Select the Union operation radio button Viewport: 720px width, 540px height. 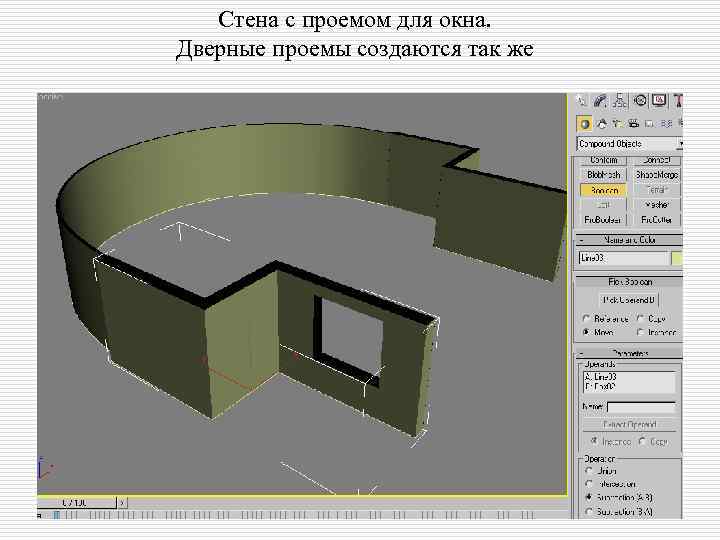[x=589, y=471]
